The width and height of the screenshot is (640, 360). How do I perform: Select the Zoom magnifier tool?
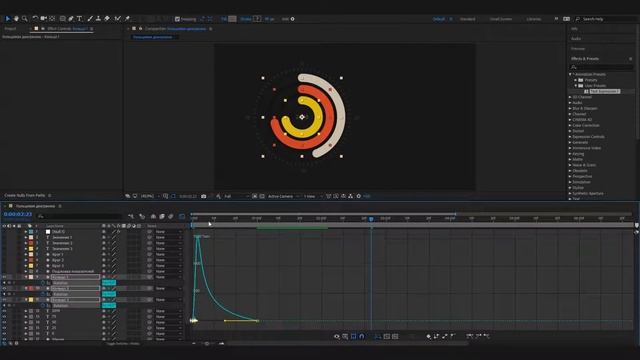tap(24, 19)
